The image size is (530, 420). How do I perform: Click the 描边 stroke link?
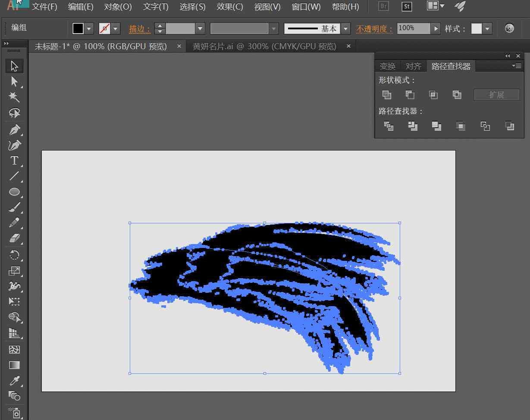tap(140, 29)
